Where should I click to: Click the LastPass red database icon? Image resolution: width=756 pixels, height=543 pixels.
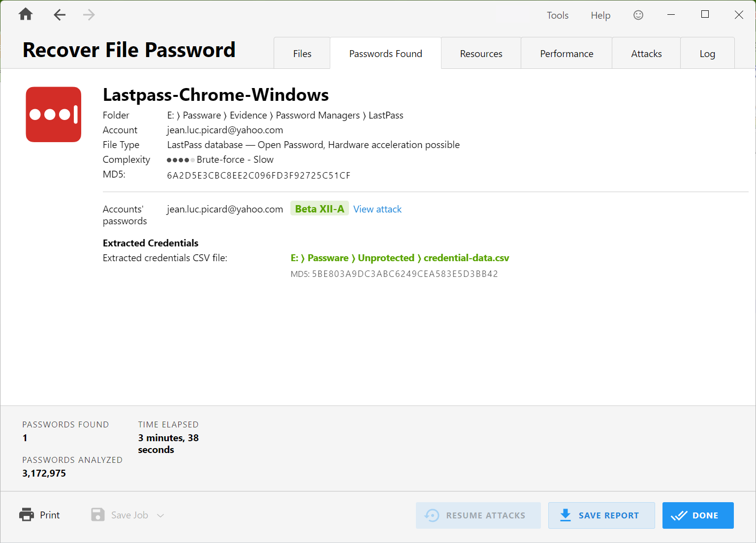[x=53, y=114]
